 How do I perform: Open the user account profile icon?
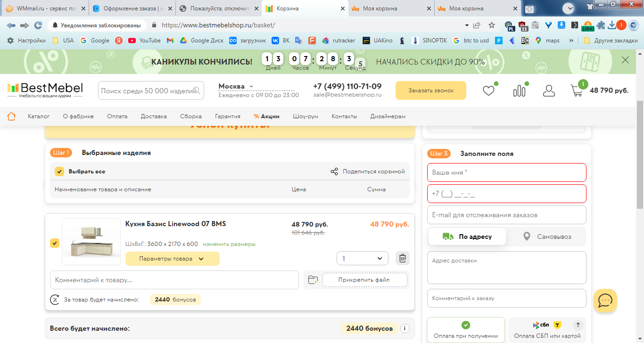click(x=549, y=90)
